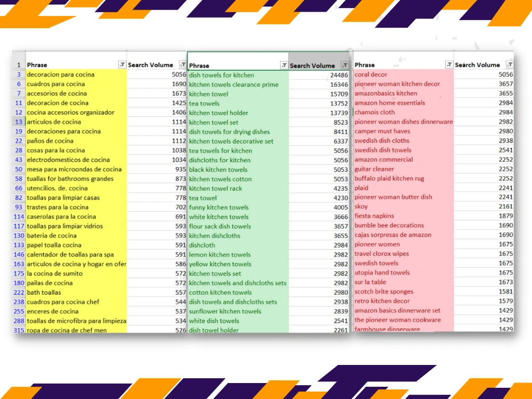Click cell 'calentador de toallas para spa'

point(76,254)
